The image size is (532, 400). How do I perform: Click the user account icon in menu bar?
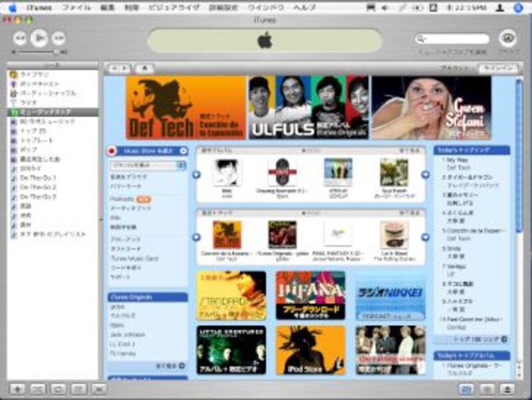coord(500,7)
